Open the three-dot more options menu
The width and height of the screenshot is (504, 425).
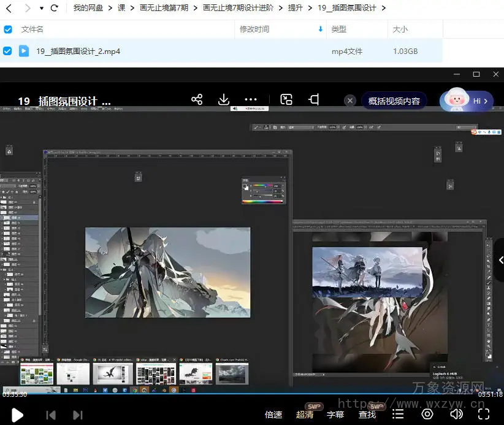(251, 99)
